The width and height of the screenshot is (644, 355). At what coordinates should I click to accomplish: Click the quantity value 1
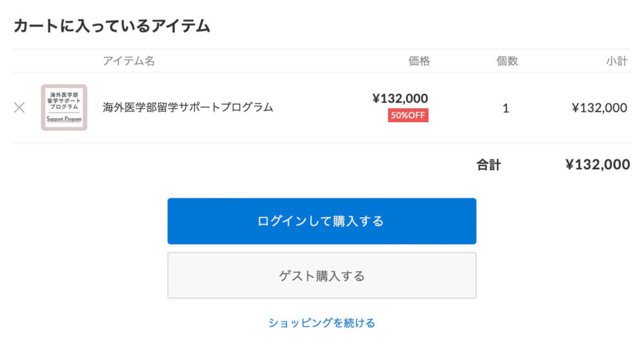(x=506, y=108)
